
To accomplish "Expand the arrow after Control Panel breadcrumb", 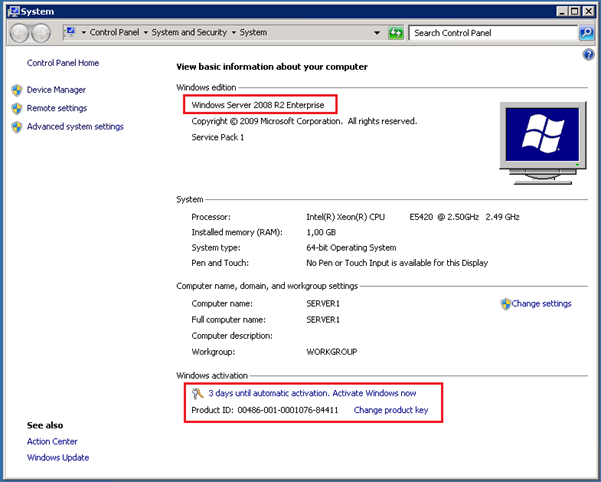I will point(147,33).
